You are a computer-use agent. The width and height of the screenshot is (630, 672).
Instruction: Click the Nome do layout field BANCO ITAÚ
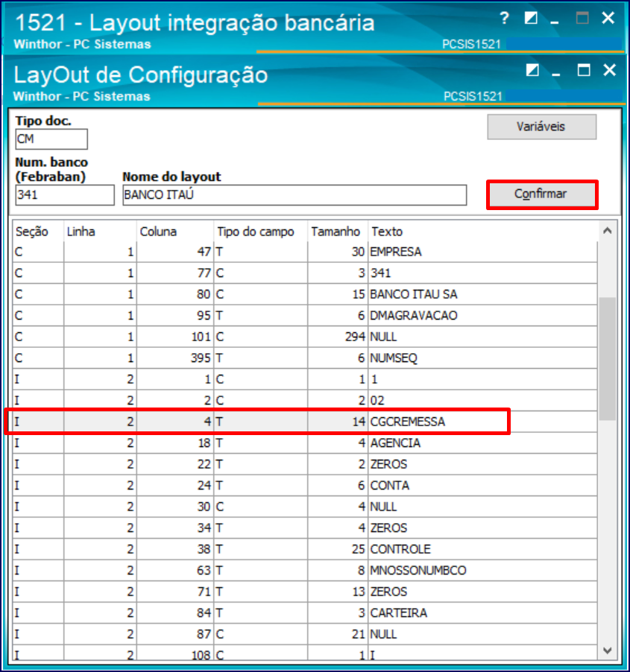[294, 195]
